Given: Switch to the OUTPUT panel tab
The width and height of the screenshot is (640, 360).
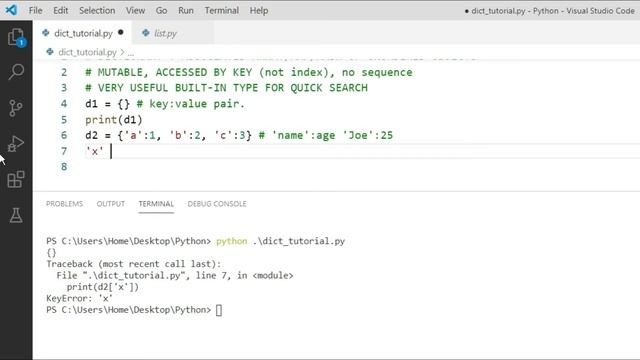Looking at the screenshot, I should point(111,204).
